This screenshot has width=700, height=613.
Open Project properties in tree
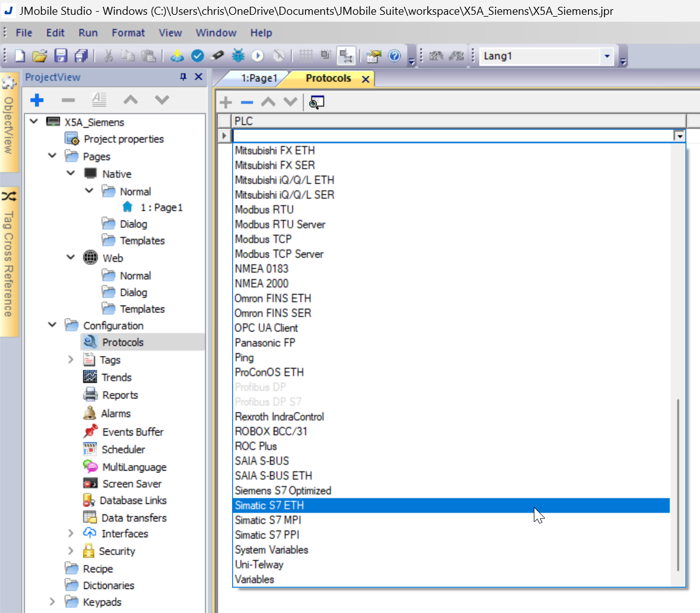coord(124,139)
